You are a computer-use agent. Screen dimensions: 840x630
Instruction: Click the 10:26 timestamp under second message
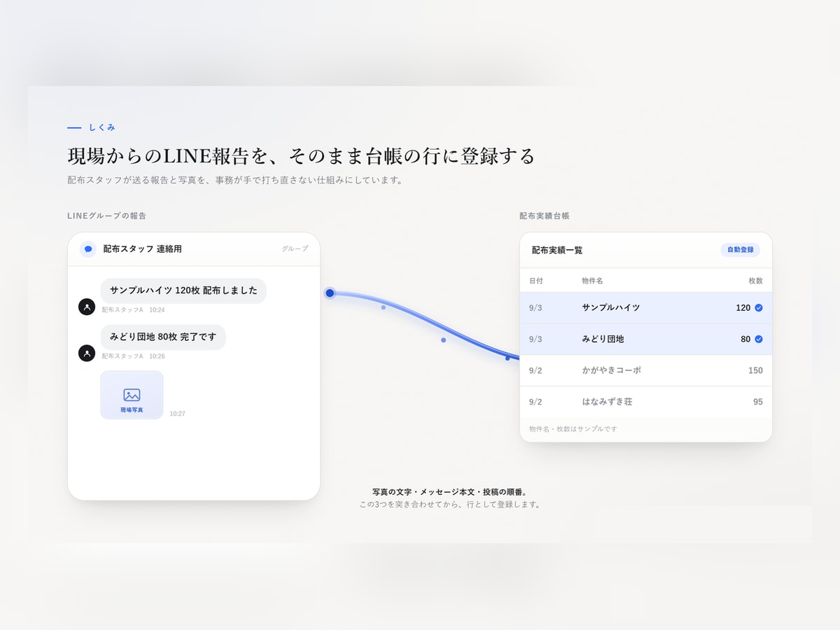point(157,356)
